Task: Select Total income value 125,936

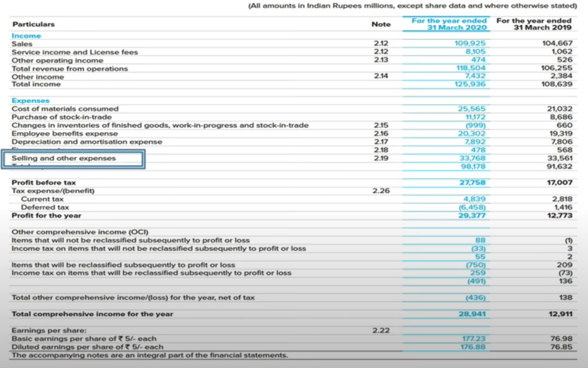Action: click(470, 84)
